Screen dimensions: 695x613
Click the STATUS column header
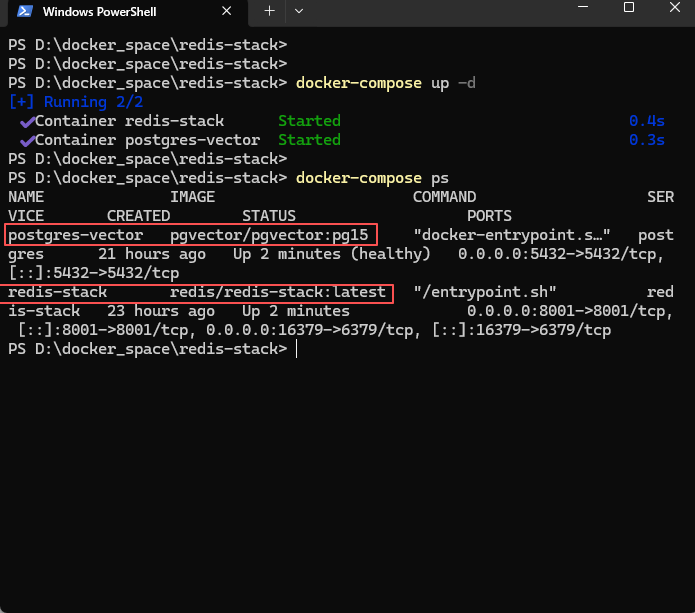click(x=269, y=216)
